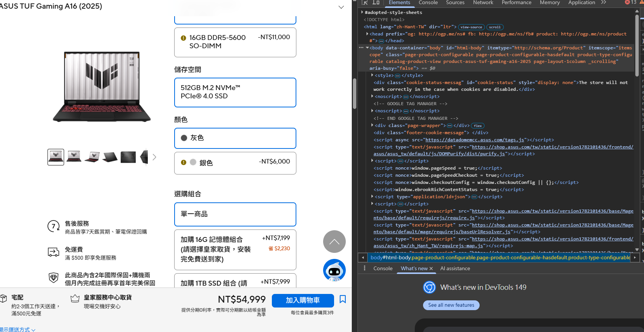
Task: Select the 16GB DDR5-5600 SO-DIMM memory option
Action: [x=235, y=42]
